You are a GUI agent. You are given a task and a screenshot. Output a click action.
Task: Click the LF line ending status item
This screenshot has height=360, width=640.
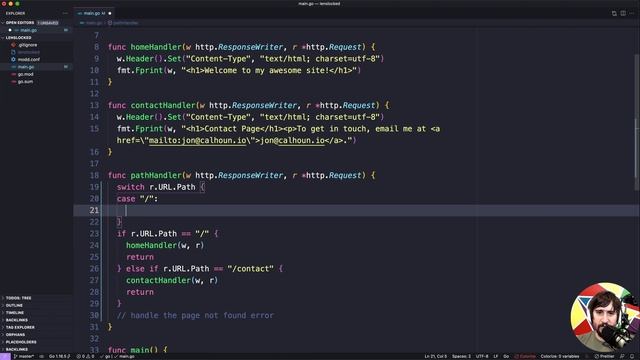(x=496, y=357)
